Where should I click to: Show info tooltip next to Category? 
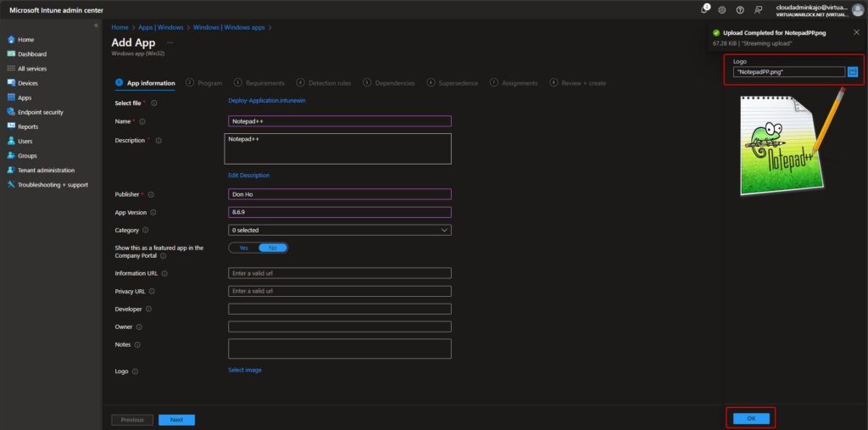pos(146,230)
